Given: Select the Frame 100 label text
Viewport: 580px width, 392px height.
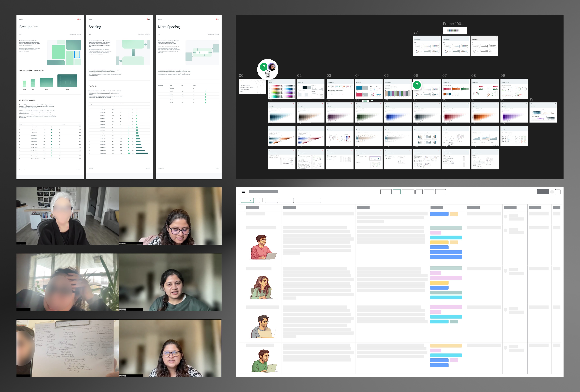Looking at the screenshot, I should [x=453, y=24].
